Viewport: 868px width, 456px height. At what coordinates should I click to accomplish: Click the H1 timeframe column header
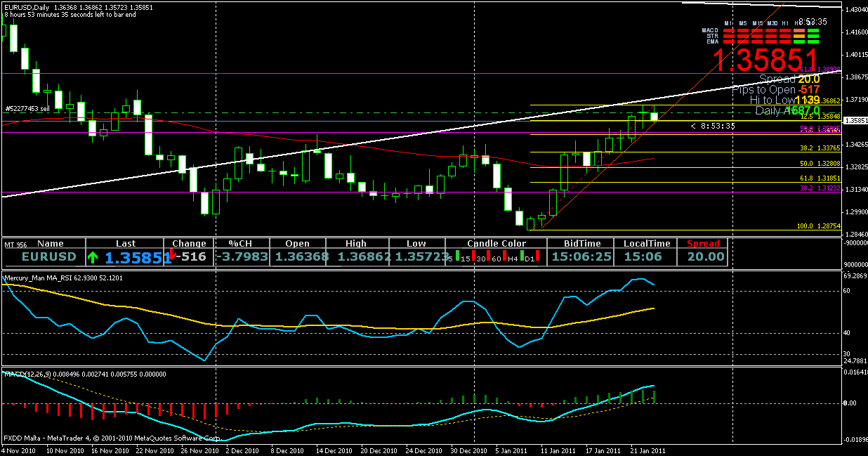click(x=786, y=23)
